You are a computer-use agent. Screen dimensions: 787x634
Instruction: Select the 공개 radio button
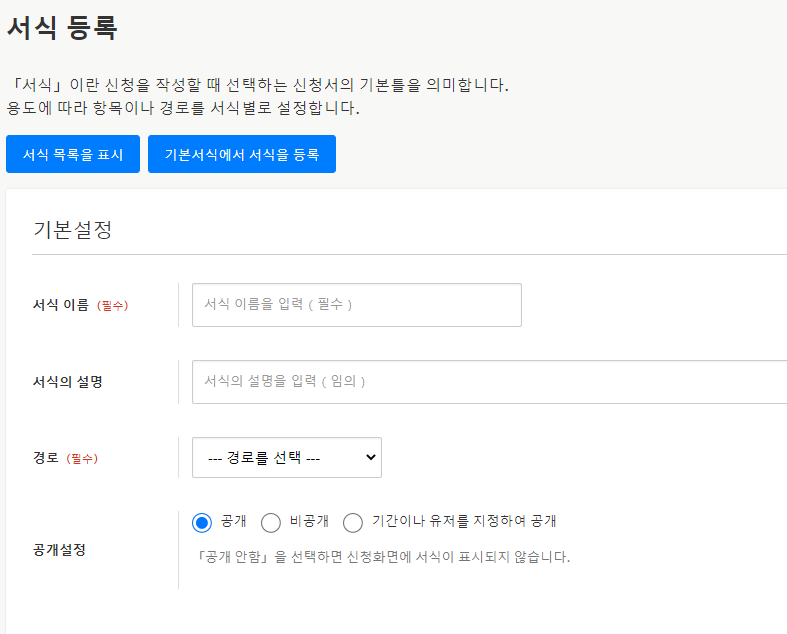(202, 522)
